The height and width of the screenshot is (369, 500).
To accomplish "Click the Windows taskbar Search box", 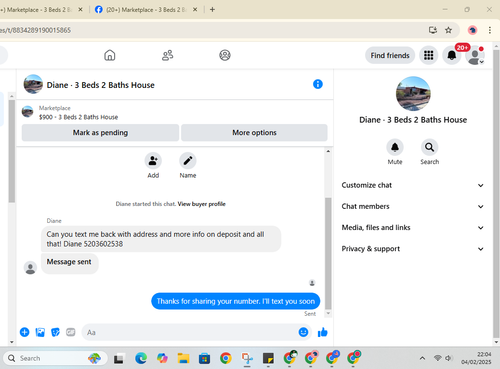I will [55, 358].
